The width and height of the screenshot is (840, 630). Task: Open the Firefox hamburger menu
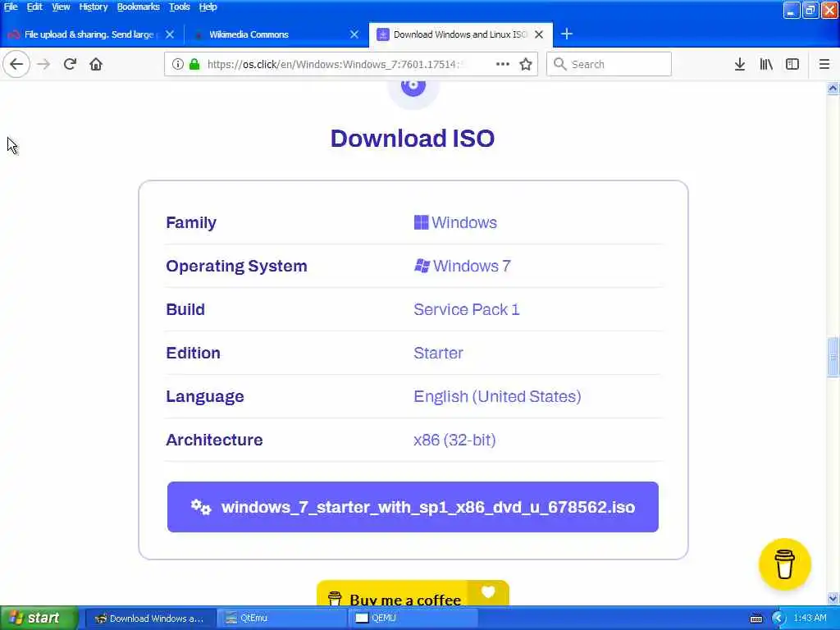click(824, 64)
